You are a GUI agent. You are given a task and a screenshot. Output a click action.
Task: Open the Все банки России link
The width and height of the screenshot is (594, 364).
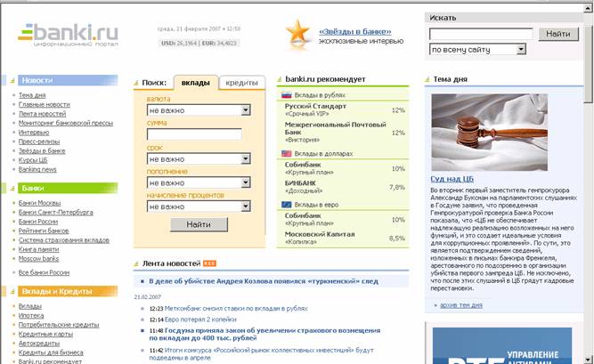coord(44,272)
